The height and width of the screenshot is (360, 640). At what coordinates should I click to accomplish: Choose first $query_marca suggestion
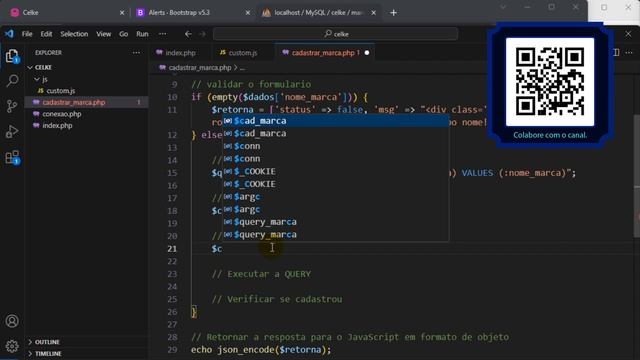coord(335,222)
